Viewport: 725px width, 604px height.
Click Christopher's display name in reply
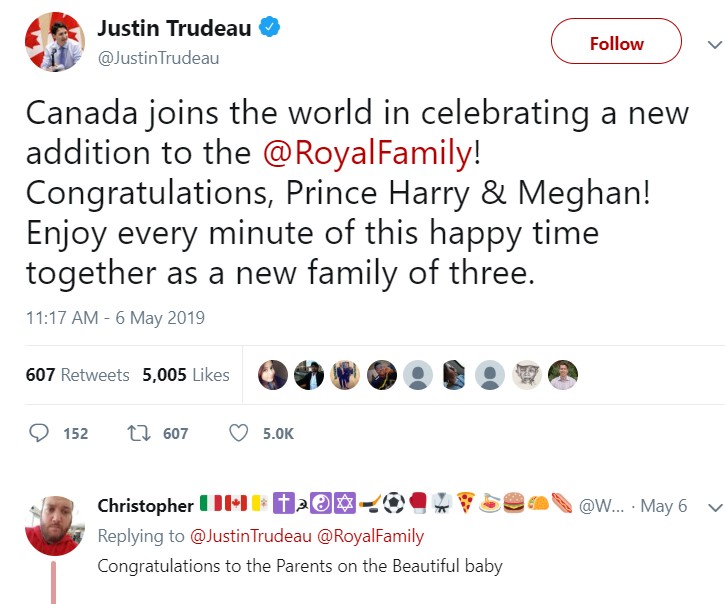pos(145,506)
